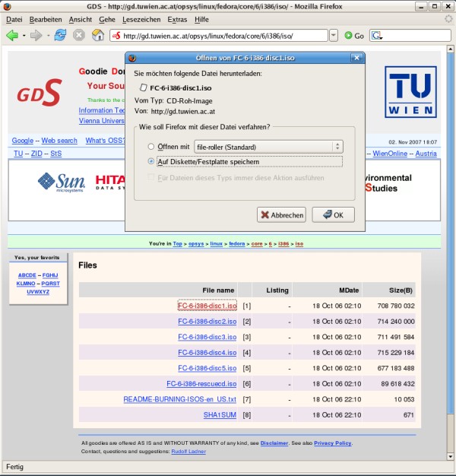Reload the page with the refresh icon

tap(60, 36)
